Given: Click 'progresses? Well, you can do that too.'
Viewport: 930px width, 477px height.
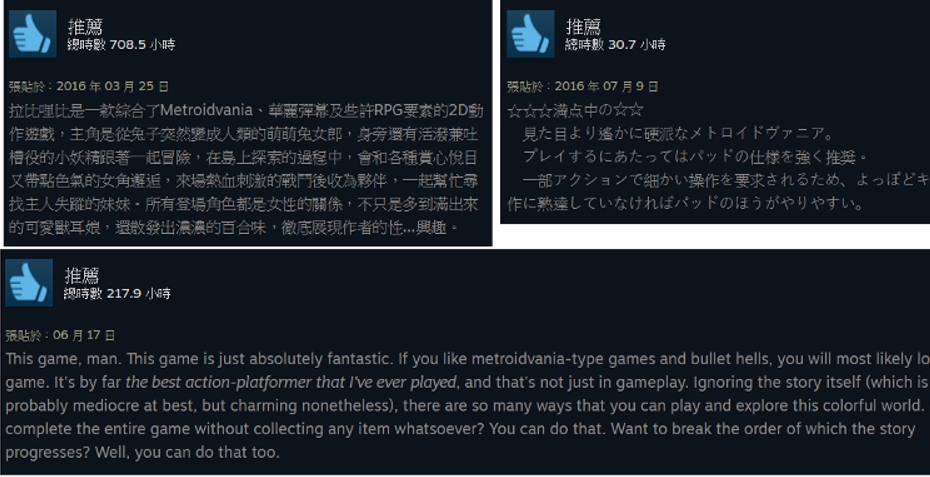Looking at the screenshot, I should coord(142,453).
